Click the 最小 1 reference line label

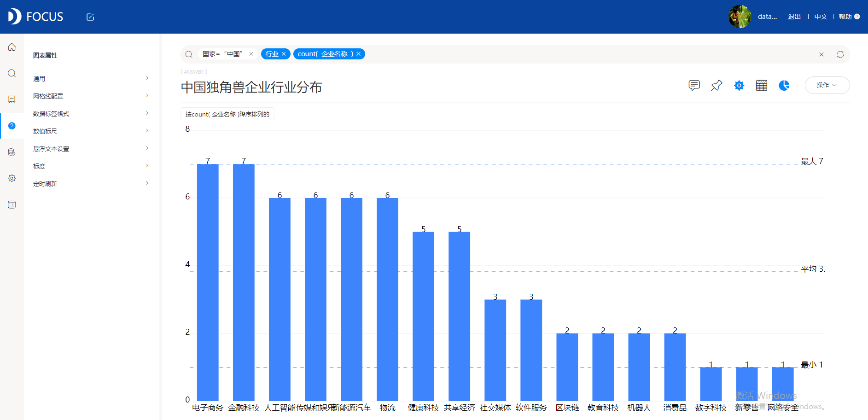point(812,365)
